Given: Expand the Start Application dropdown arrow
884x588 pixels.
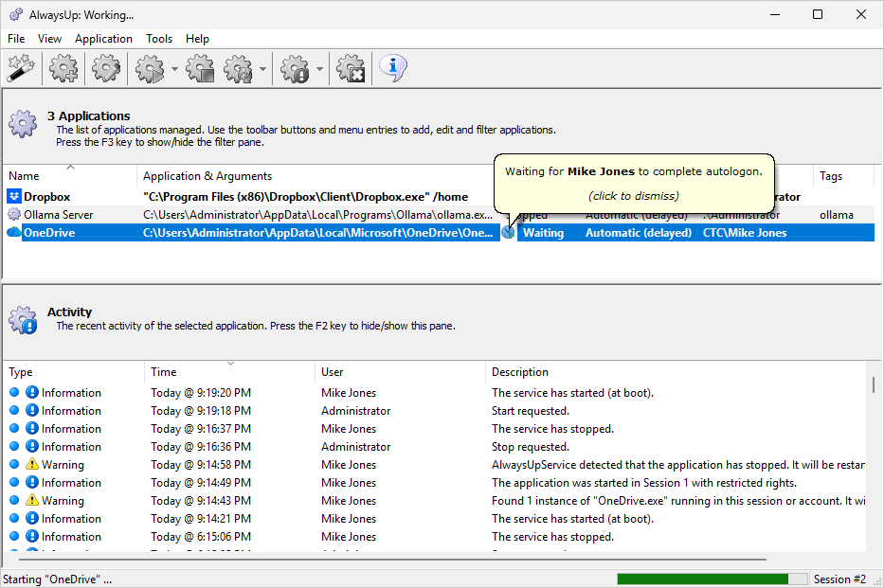Looking at the screenshot, I should [175, 69].
